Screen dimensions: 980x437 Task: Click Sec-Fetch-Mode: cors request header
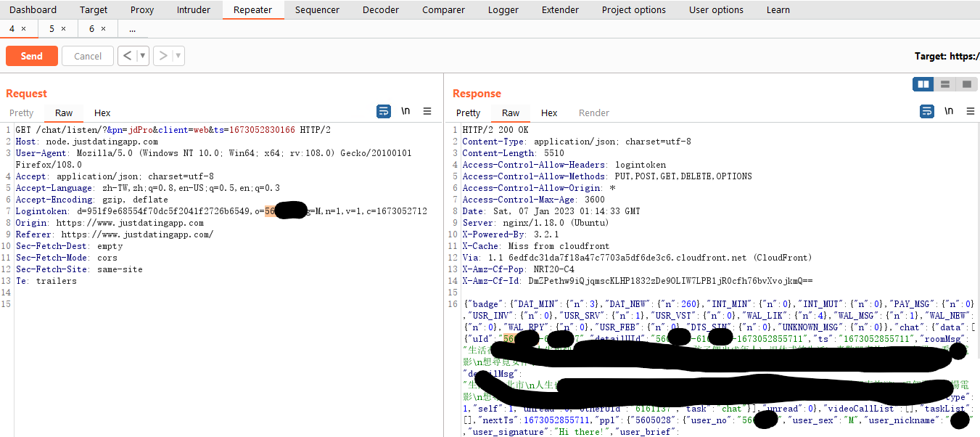click(x=66, y=258)
